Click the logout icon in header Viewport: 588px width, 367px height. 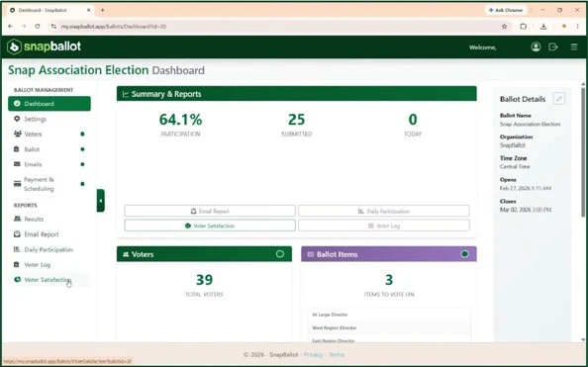[x=553, y=46]
